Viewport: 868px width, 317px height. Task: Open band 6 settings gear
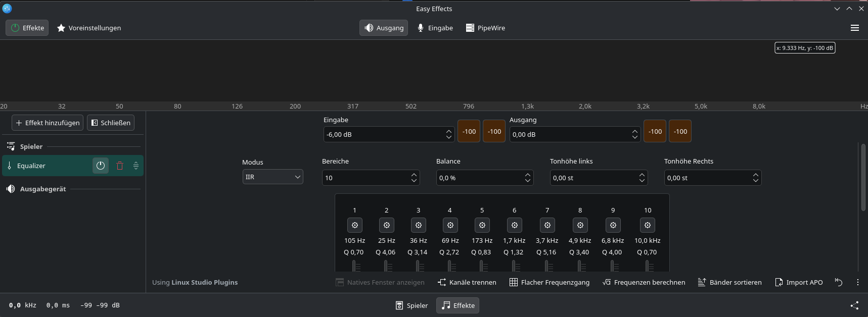click(x=515, y=225)
